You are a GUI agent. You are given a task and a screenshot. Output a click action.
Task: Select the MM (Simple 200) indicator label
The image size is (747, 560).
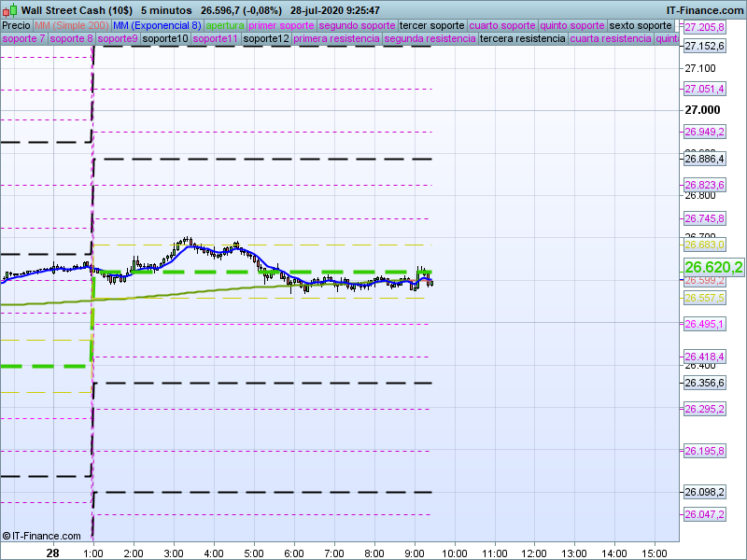[x=65, y=25]
